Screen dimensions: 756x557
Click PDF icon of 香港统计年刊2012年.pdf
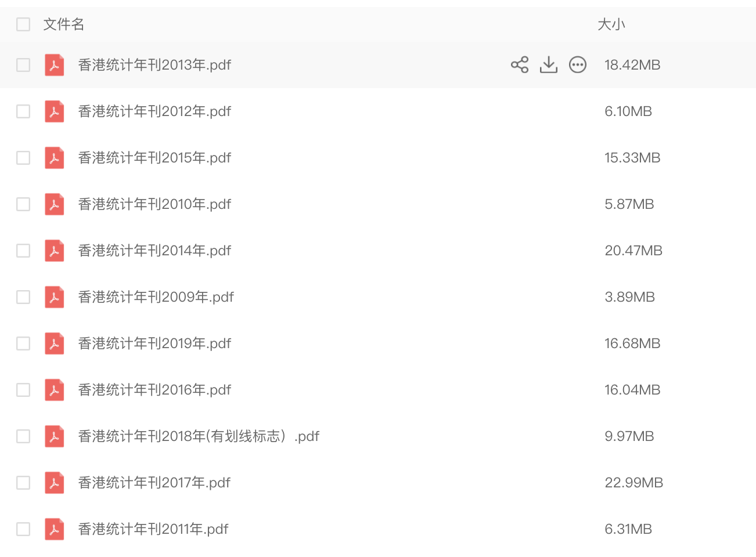coord(55,111)
